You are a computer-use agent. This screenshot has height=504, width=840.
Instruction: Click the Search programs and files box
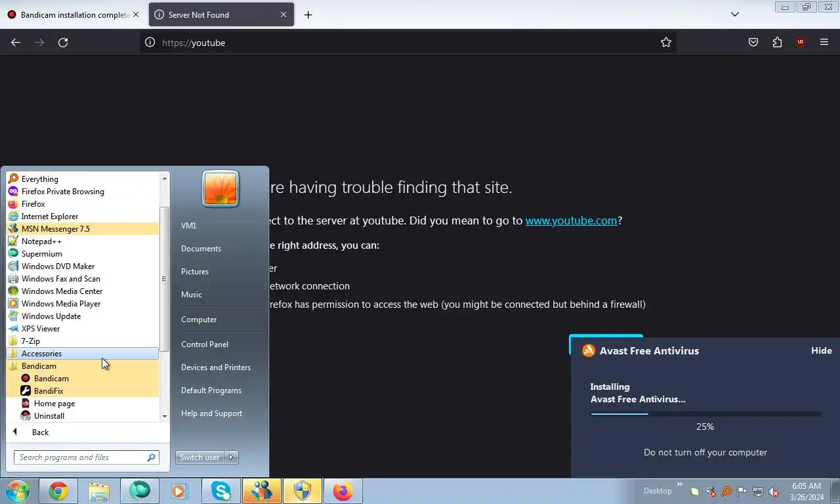point(86,457)
